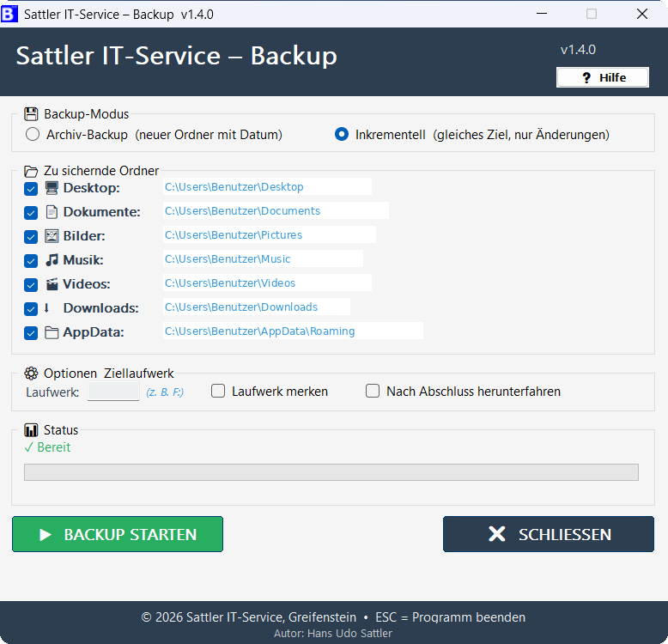Click the Downloads arrow icon
Screen dimensions: 668x644
tap(47, 308)
